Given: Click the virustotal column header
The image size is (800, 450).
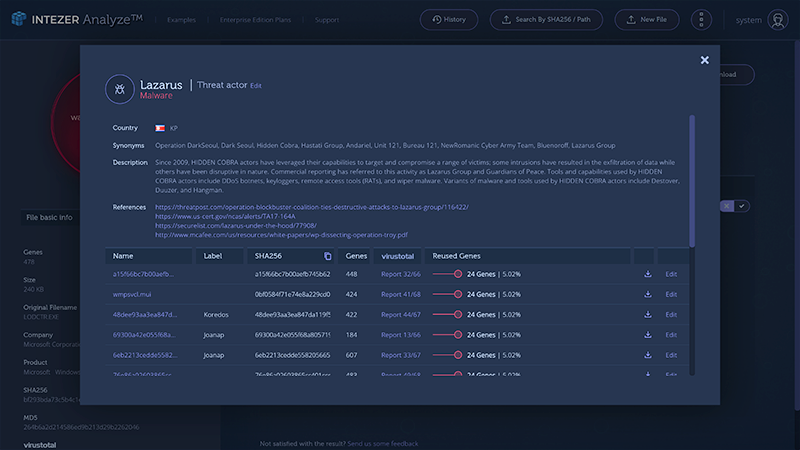Looking at the screenshot, I should click(x=397, y=256).
